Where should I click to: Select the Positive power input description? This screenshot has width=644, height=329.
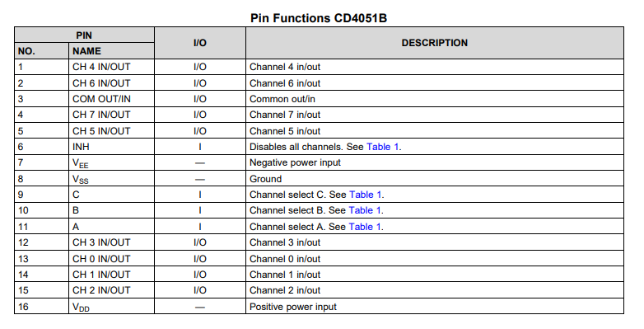[x=293, y=307]
